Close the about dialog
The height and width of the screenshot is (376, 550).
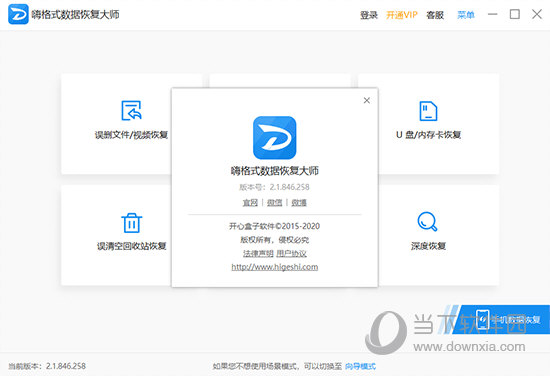(367, 100)
